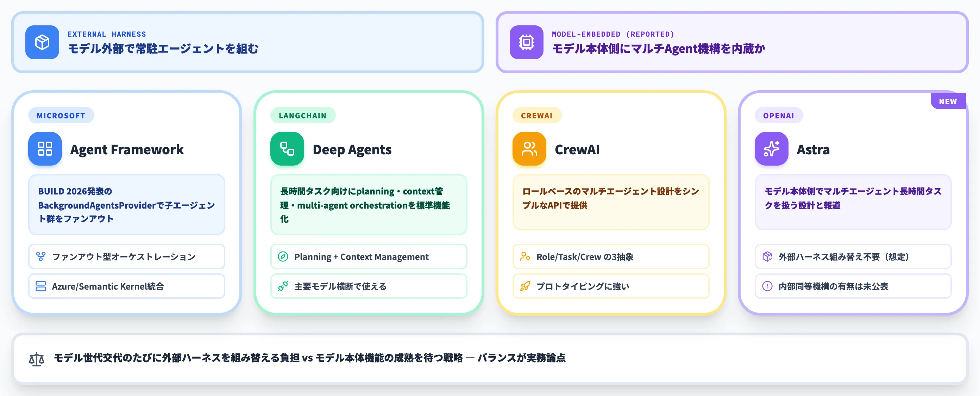Screen dimensions: 980x396
Task: Select the OPENAI tag pill
Action: [x=779, y=116]
